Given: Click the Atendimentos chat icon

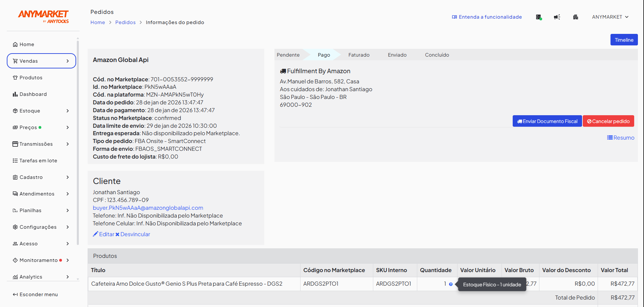Looking at the screenshot, I should pos(15,194).
